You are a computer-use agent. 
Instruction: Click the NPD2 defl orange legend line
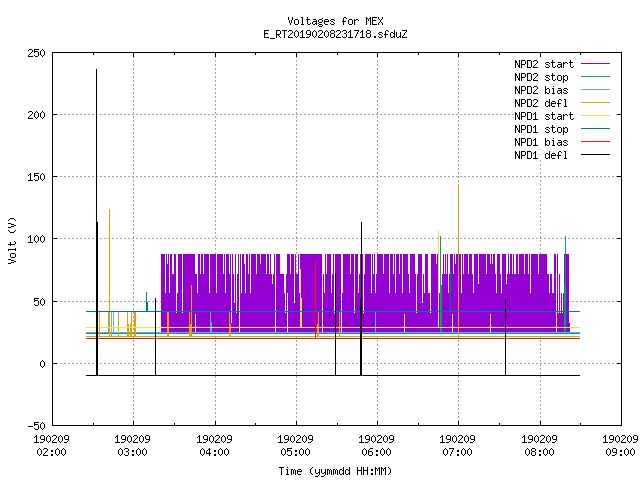(595, 103)
